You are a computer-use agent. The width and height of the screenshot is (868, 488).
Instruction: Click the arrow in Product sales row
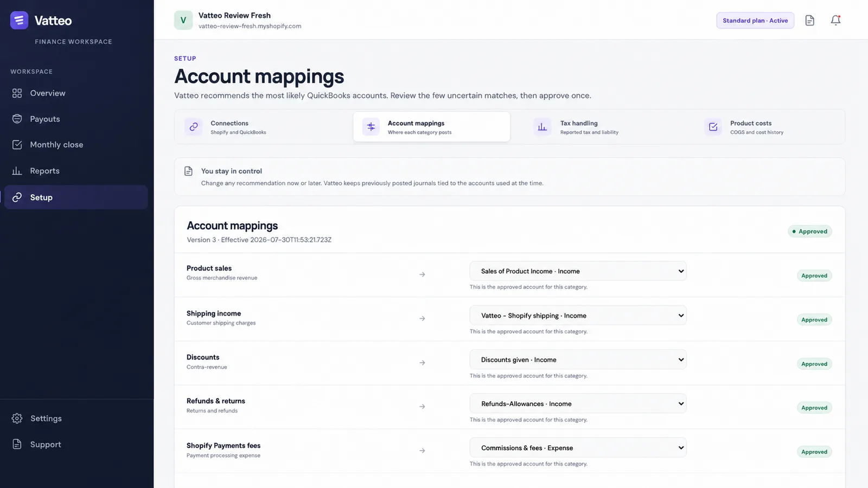click(422, 274)
